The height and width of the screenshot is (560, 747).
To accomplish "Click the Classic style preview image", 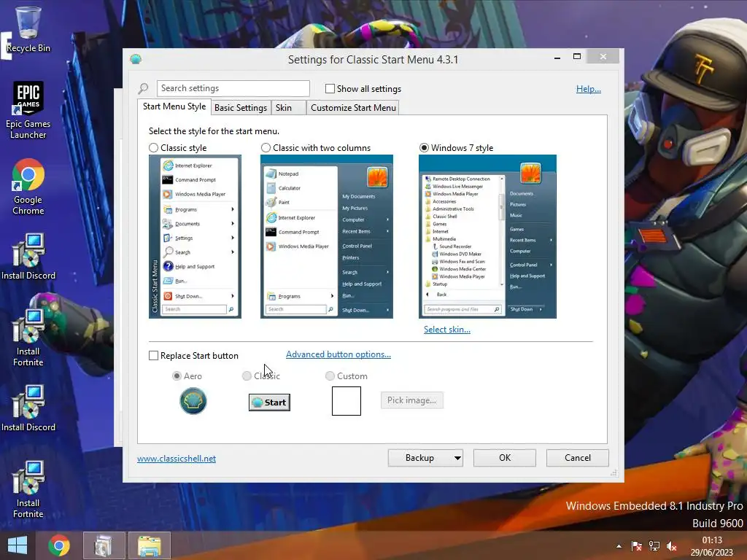I will tap(195, 237).
